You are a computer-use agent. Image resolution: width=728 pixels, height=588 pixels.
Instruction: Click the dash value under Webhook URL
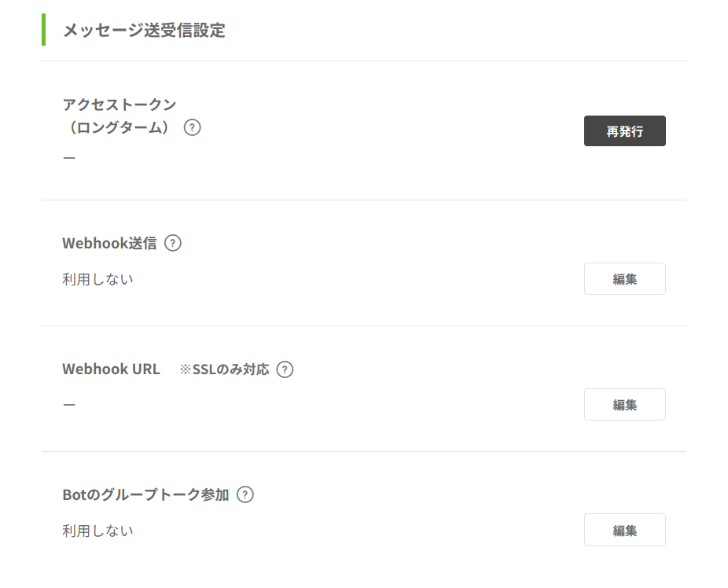coord(69,405)
